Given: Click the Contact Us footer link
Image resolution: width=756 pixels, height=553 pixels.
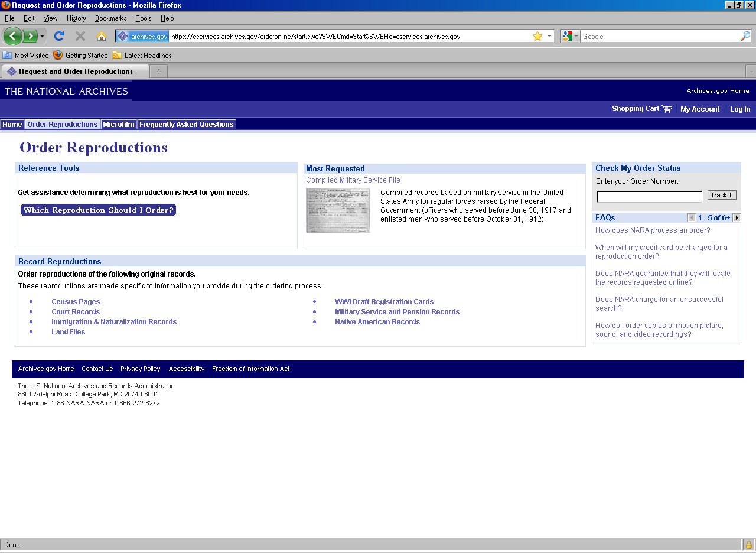Looking at the screenshot, I should tap(97, 369).
